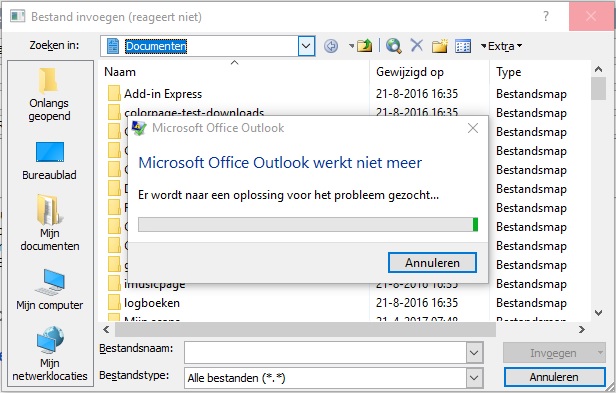Open Mijn netwerklocaties shortcut
The height and width of the screenshot is (393, 616).
(x=50, y=354)
